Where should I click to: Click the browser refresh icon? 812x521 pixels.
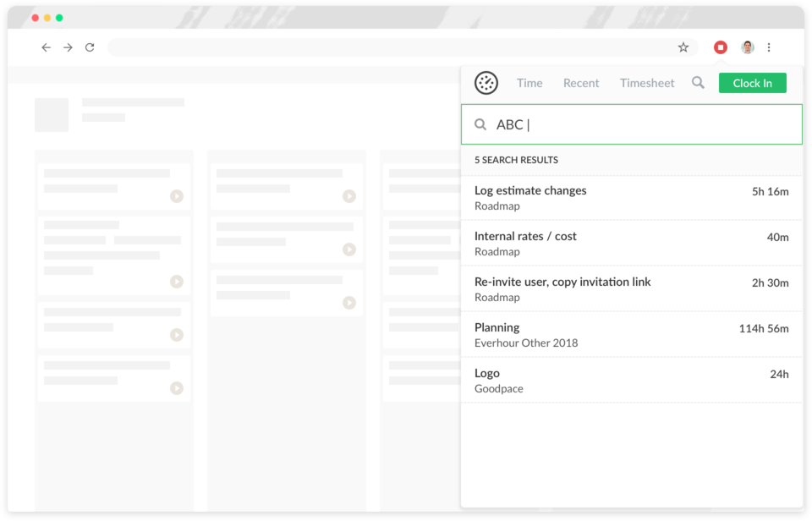pos(90,47)
